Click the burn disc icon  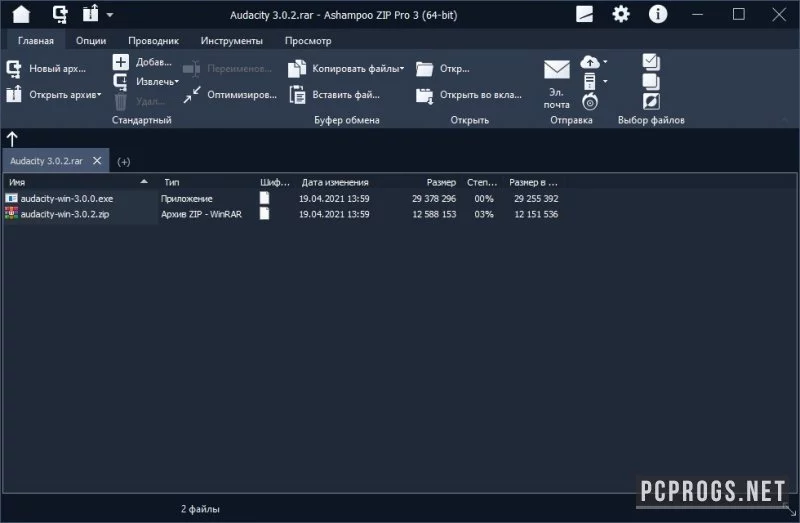click(590, 102)
